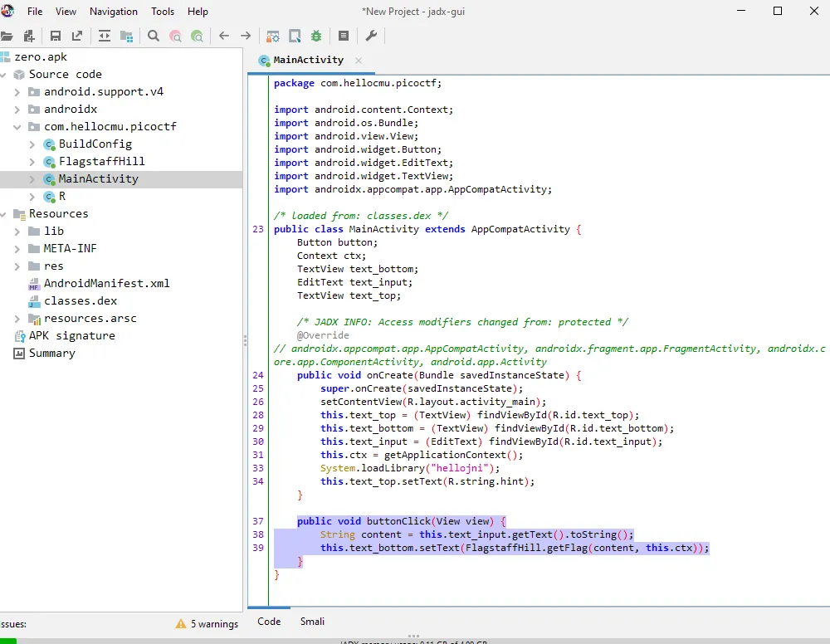This screenshot has width=830, height=644.
Task: Expand the FlagstaffHill class node
Action: pos(32,162)
